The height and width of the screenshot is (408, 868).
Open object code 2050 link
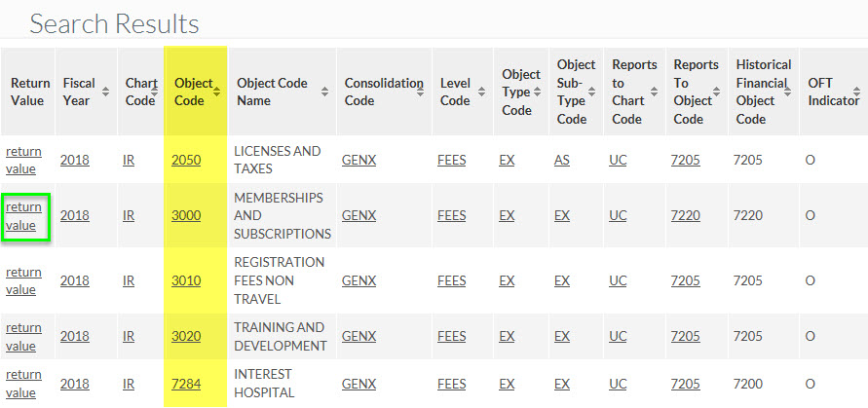(186, 160)
